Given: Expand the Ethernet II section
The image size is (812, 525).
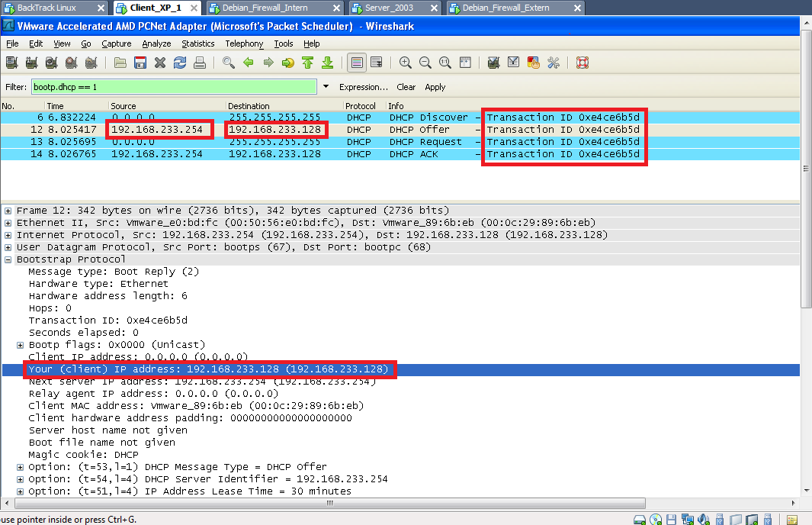Looking at the screenshot, I should pyautogui.click(x=8, y=223).
